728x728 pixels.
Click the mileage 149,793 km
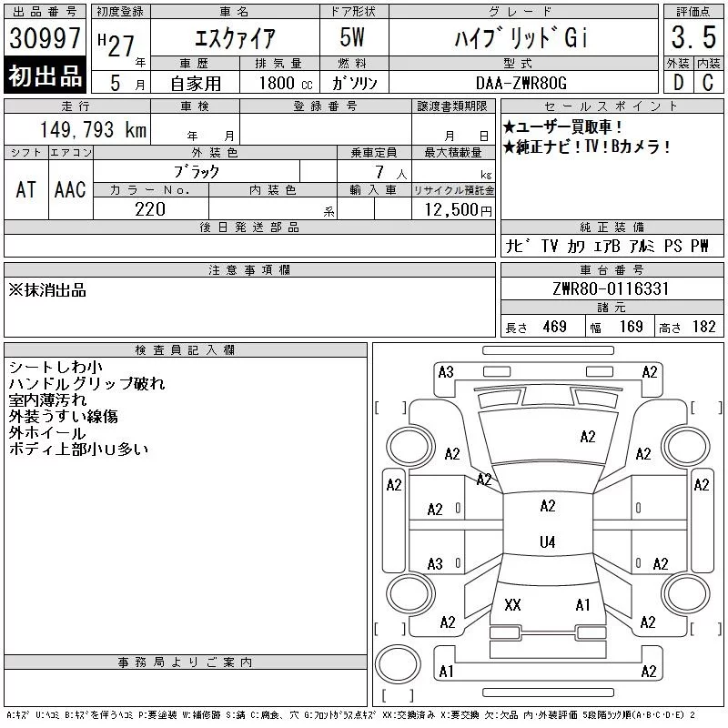[94, 129]
